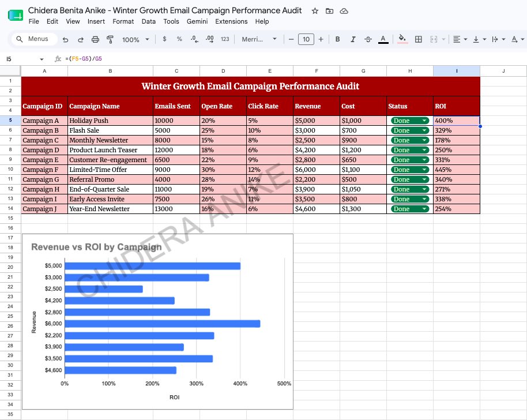
Task: Open the Gemini menu
Action: 197,21
